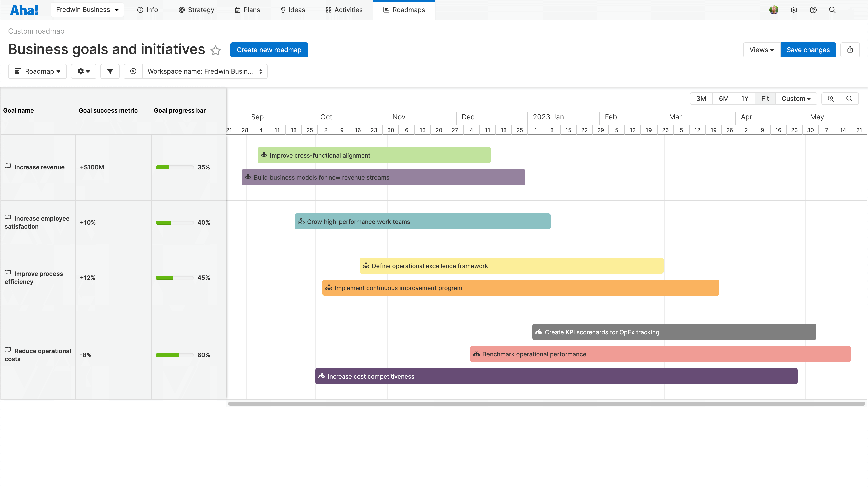
Task: Open account settings gear in top right
Action: pos(794,10)
